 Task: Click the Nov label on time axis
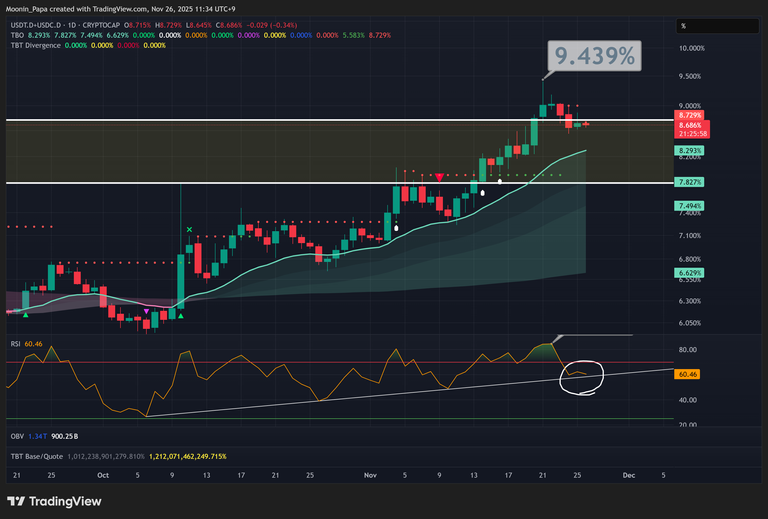point(371,477)
